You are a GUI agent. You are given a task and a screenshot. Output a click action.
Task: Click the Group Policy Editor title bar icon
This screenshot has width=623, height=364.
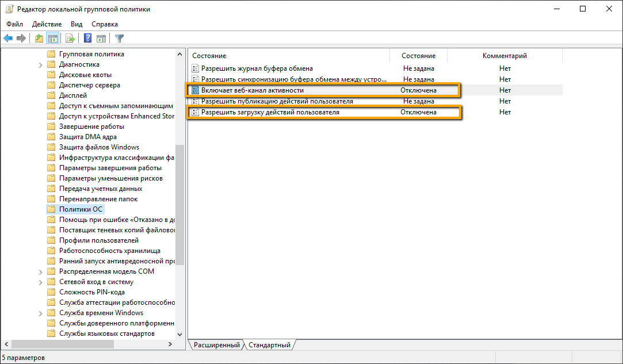click(8, 9)
